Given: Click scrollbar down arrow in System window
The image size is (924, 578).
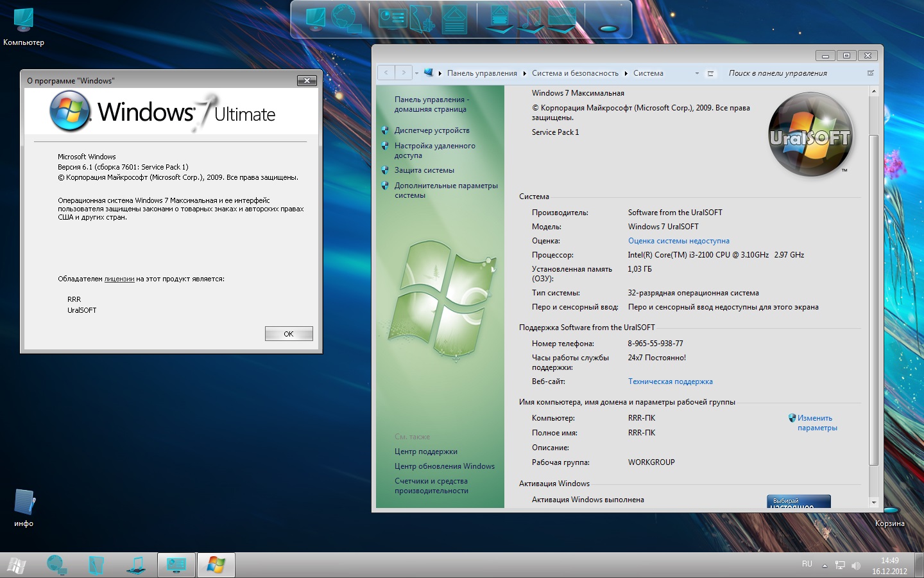Looking at the screenshot, I should pos(873,502).
